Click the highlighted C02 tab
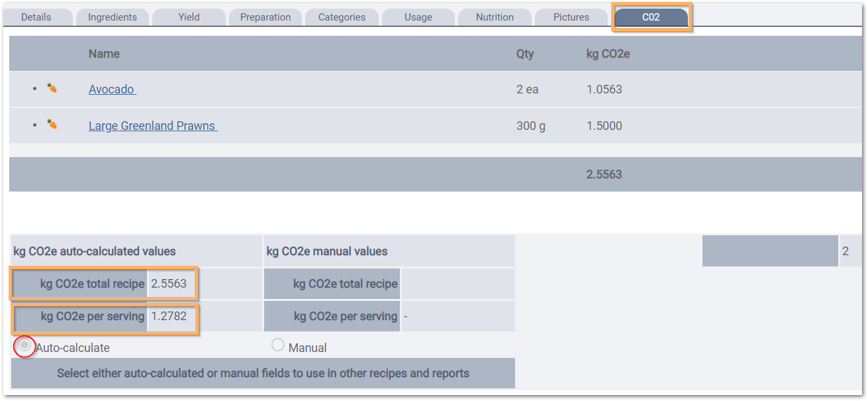Viewport: 868px width, 401px height. pos(651,17)
